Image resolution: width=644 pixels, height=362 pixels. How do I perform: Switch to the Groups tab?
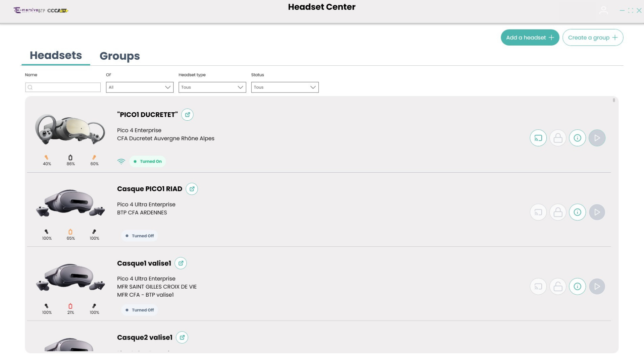[119, 56]
